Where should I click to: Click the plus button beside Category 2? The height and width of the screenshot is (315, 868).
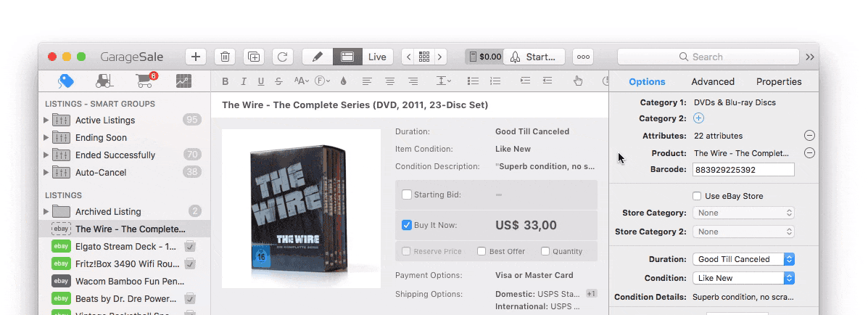click(x=698, y=118)
